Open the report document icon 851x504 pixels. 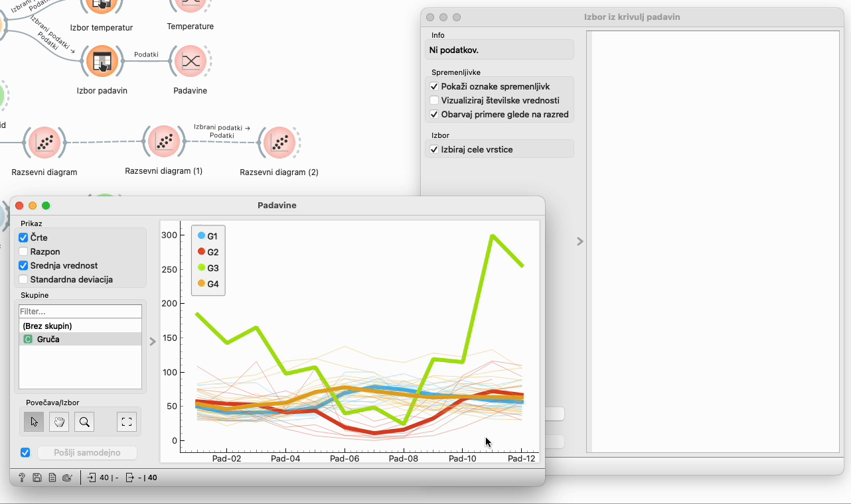pos(52,477)
